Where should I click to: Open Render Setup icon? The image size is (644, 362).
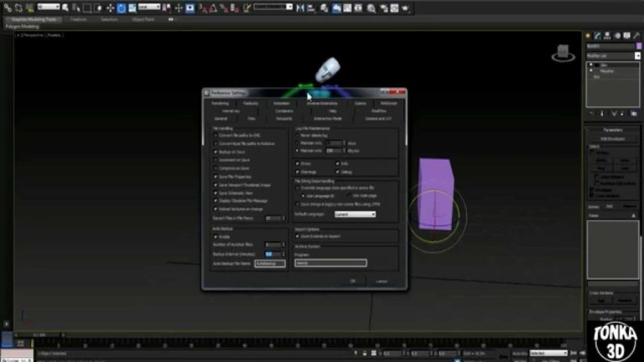383,8
